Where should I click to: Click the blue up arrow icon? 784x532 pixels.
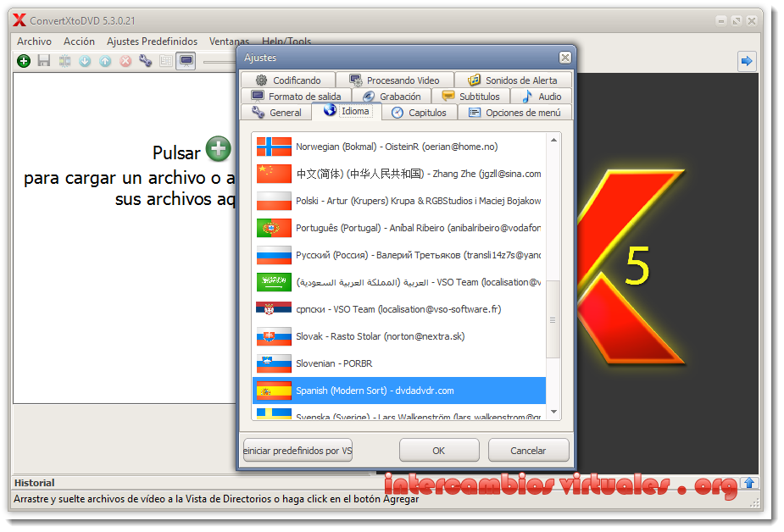point(104,61)
